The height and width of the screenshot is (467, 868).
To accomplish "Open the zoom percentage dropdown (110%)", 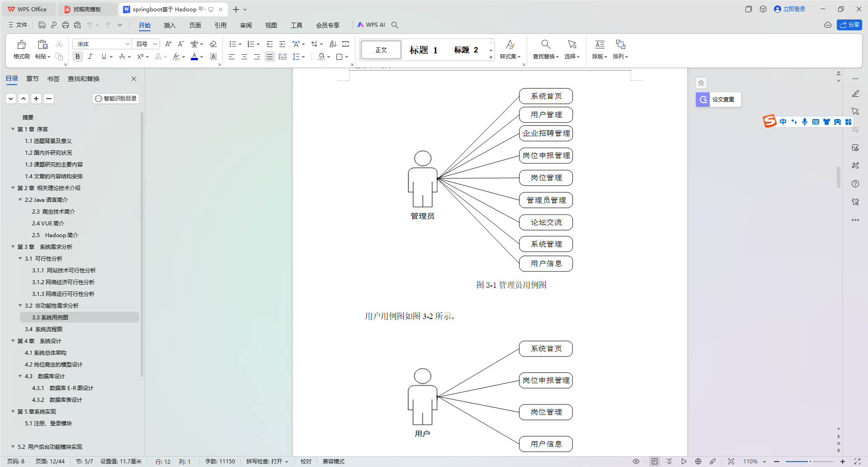I will pos(764,462).
